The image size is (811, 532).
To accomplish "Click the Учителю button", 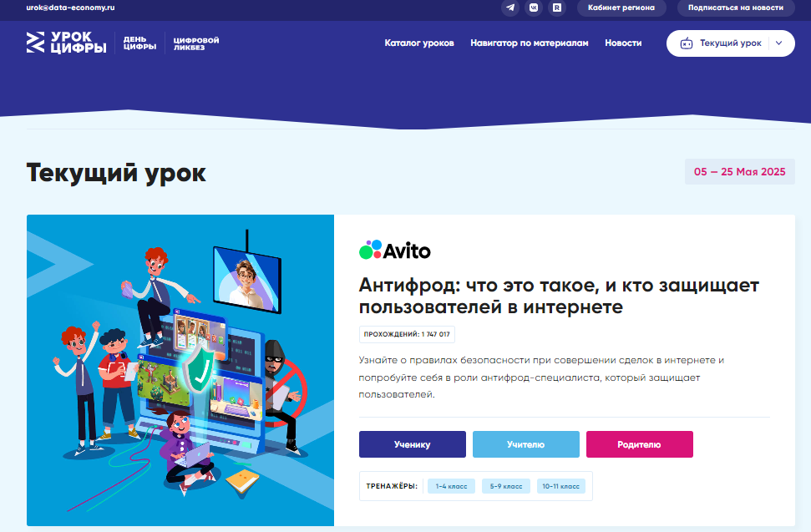I will pos(525,444).
